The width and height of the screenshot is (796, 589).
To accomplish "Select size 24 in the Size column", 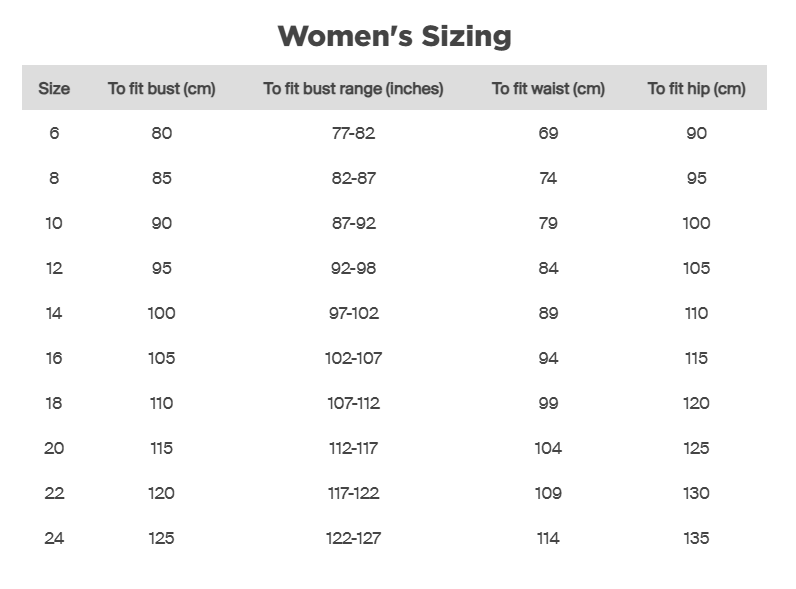I will [x=54, y=538].
